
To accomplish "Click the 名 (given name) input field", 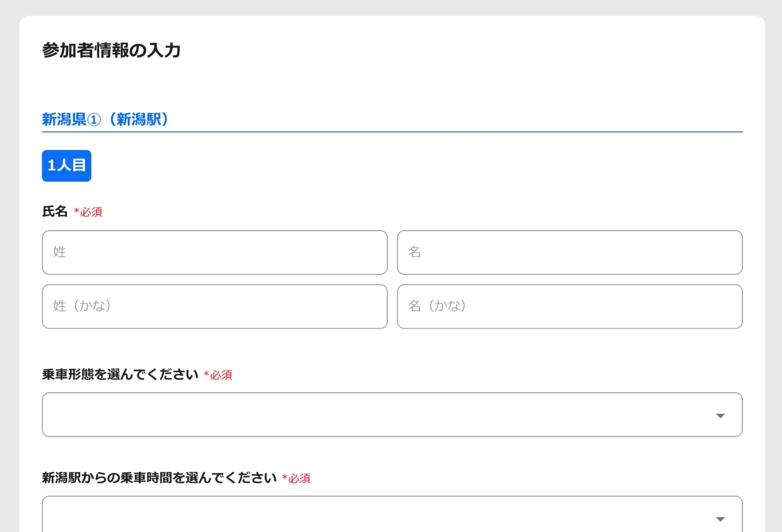I will point(569,252).
